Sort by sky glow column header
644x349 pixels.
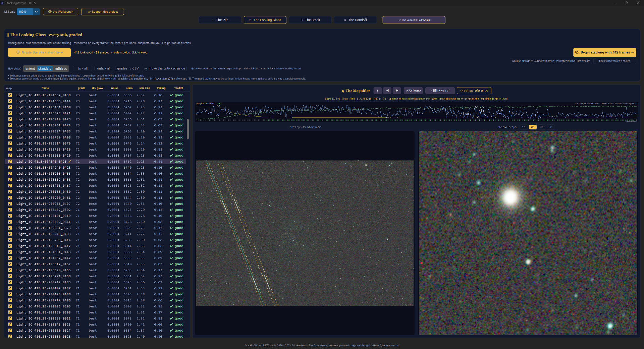click(97, 88)
